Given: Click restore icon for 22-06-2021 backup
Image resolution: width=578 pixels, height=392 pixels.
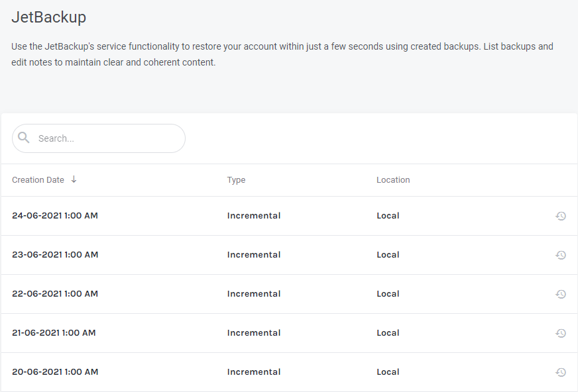Looking at the screenshot, I should [x=561, y=294].
